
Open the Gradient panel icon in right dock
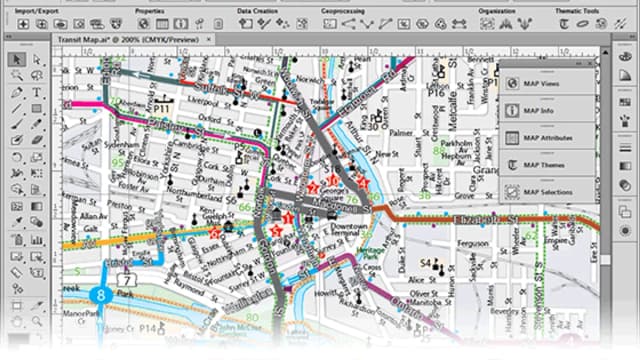625,166
